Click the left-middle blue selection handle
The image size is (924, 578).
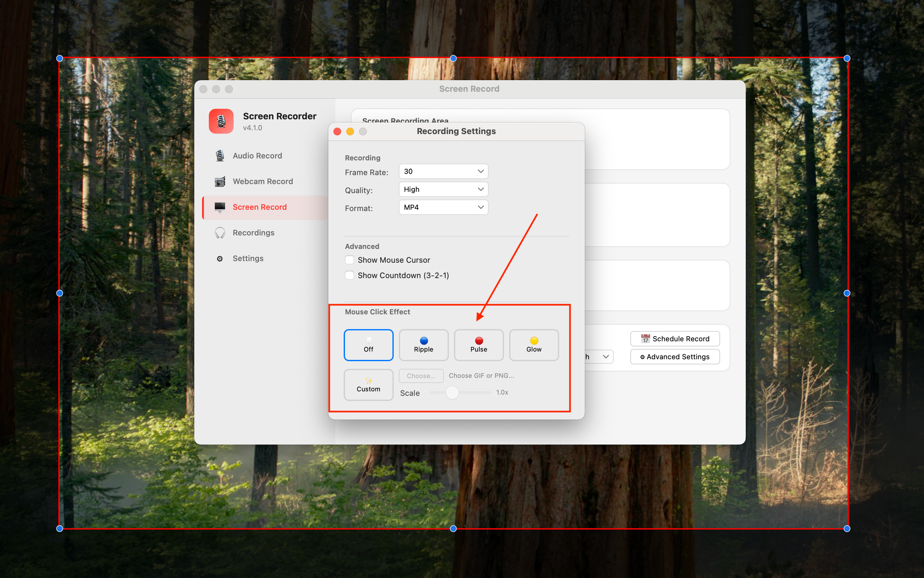tap(60, 293)
